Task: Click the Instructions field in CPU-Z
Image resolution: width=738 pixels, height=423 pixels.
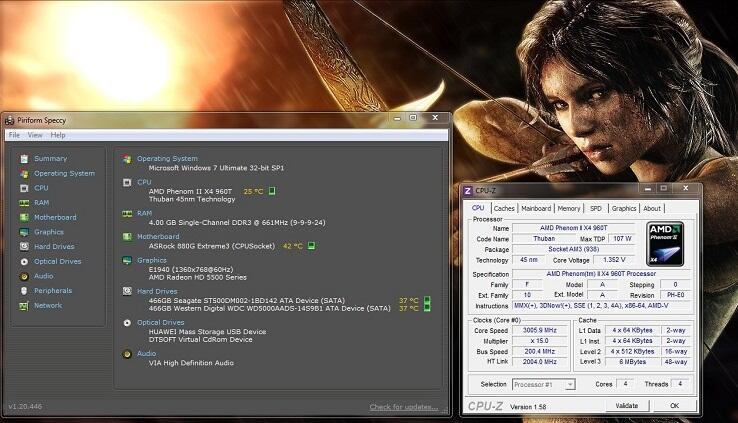Action: pyautogui.click(x=601, y=306)
